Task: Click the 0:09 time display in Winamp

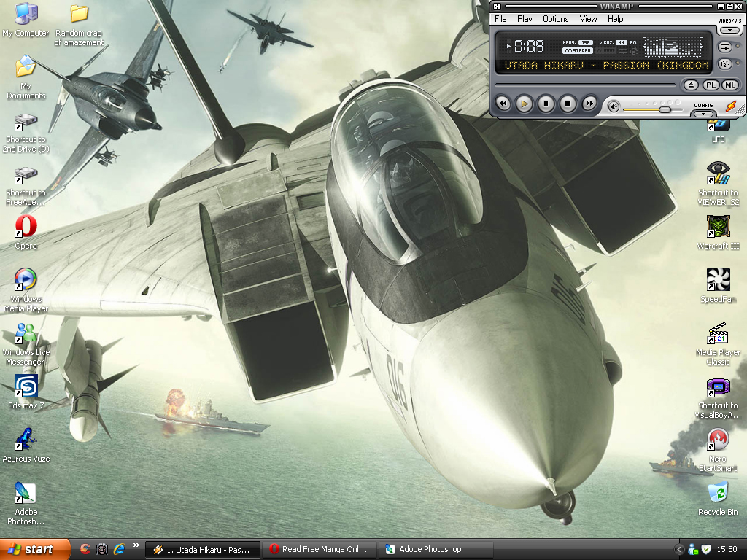Action: [x=529, y=46]
